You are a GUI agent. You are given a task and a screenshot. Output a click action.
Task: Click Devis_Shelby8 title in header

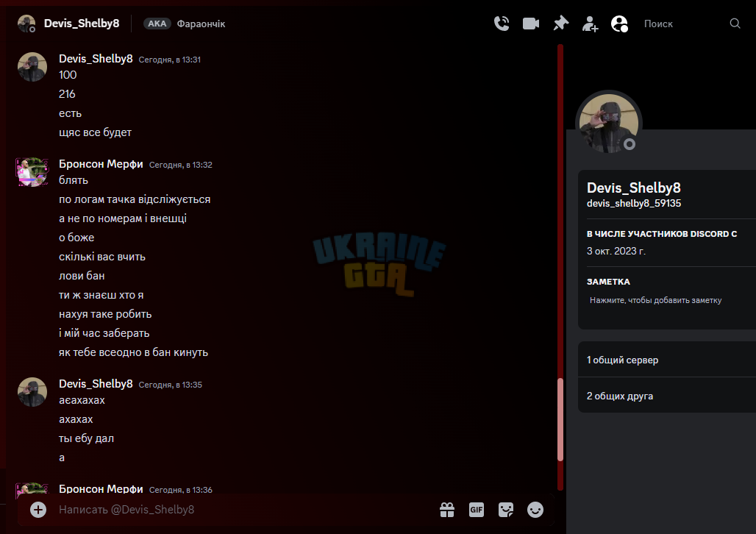(82, 24)
